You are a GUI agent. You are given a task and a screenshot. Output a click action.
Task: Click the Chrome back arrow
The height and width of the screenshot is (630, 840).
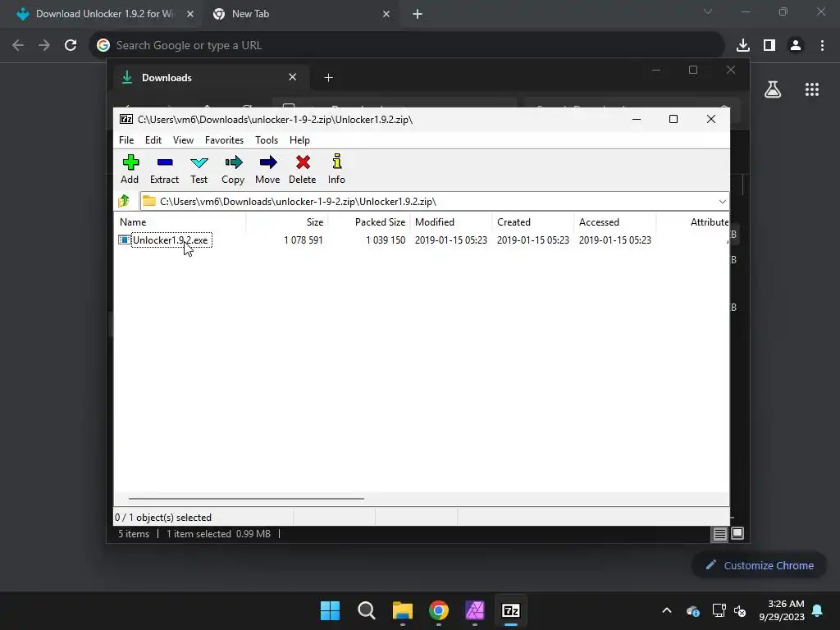pos(18,45)
